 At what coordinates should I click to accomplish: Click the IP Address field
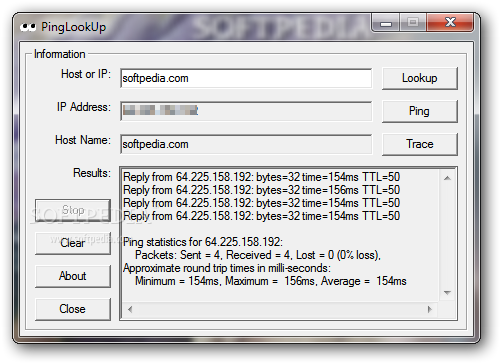(x=246, y=111)
